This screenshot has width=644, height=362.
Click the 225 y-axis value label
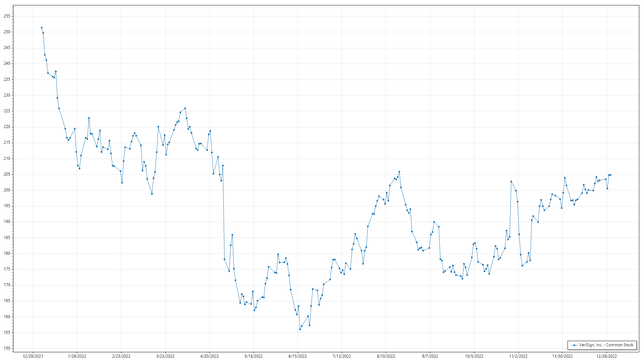[7, 111]
